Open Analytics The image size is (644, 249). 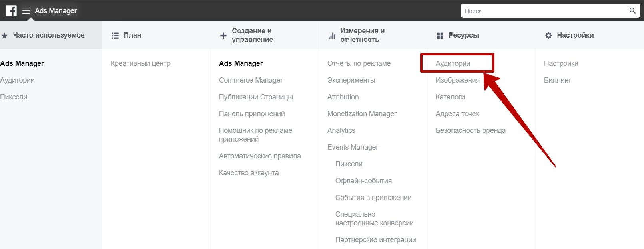point(341,130)
